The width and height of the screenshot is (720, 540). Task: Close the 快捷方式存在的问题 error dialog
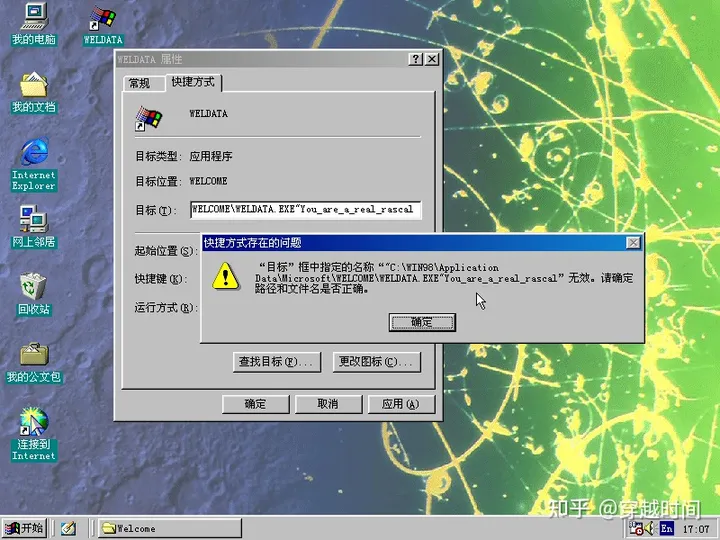(x=633, y=242)
